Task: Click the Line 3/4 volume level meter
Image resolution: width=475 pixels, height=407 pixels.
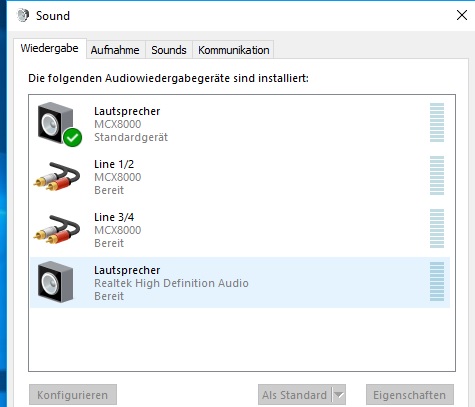Action: [x=437, y=229]
